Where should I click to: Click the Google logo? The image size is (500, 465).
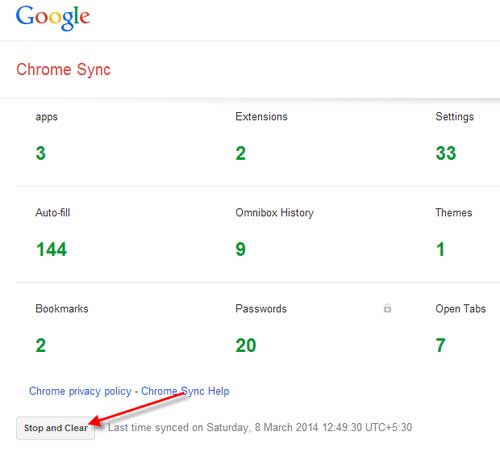click(53, 18)
